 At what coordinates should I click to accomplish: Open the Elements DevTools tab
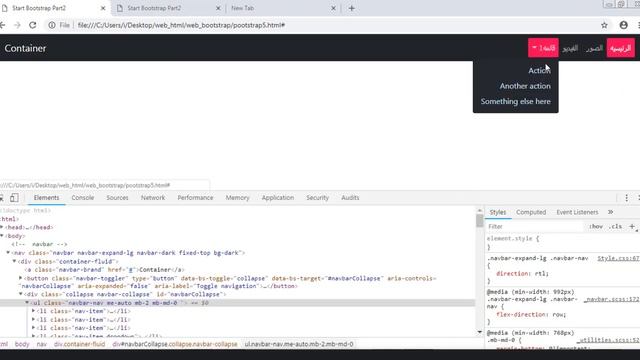point(47,198)
